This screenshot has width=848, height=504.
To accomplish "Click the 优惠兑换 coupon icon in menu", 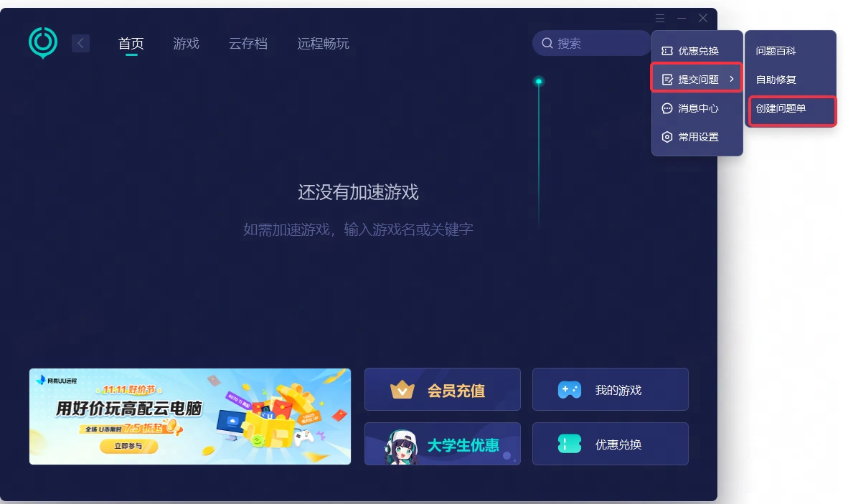I will click(x=667, y=51).
